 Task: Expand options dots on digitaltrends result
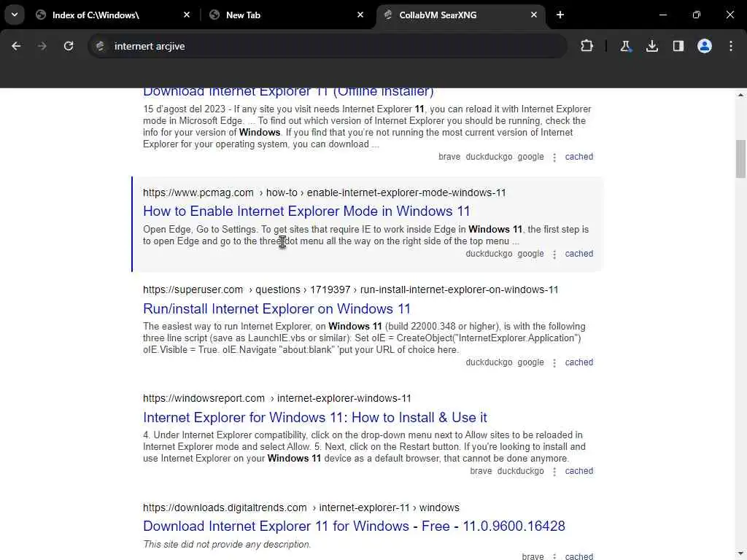coord(554,556)
